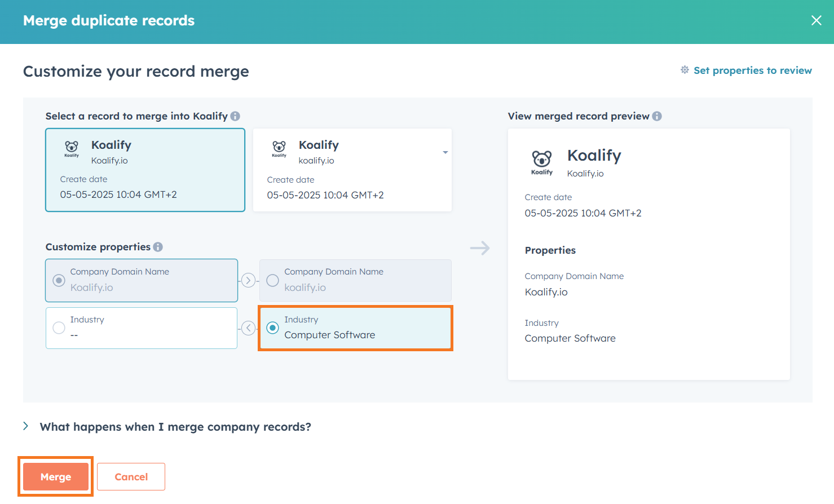
Task: Click the info icon beside 'Select a record to merge into Koalify'
Action: (236, 116)
